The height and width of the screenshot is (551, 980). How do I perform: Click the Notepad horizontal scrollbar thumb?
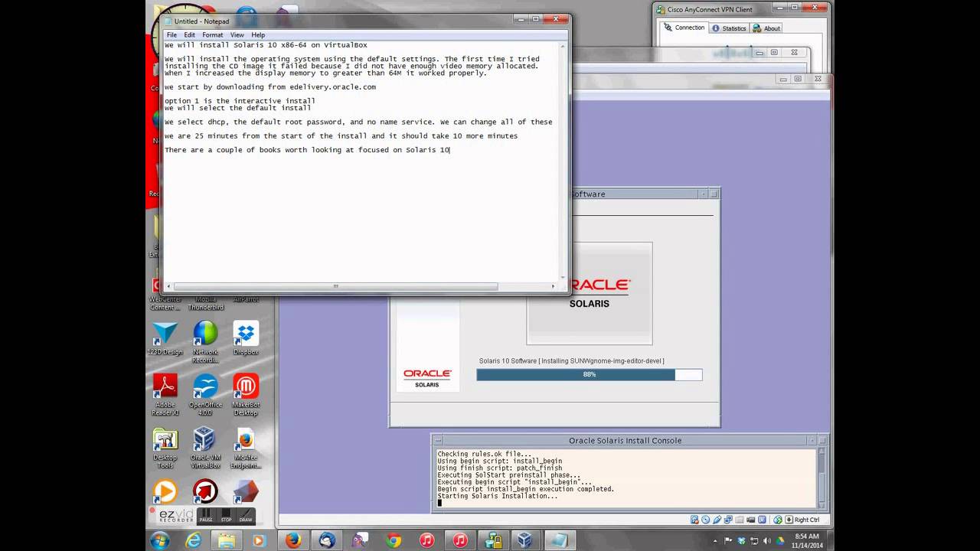335,286
